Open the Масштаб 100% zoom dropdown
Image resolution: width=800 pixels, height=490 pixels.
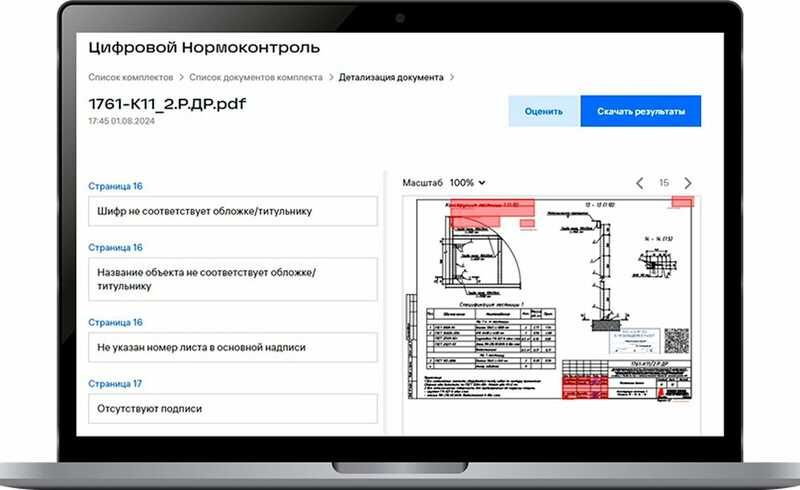[x=467, y=183]
